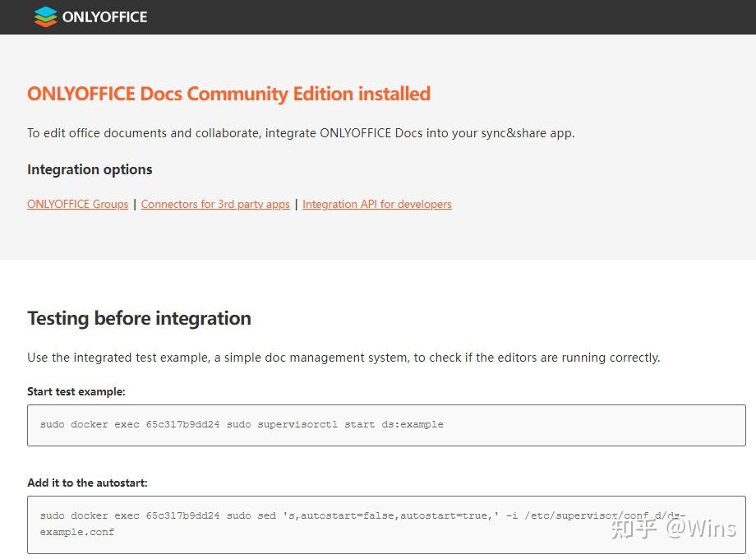Screen dimensions: 756x559
Task: Click the ONLYOFFICE layered logo icon
Action: [44, 16]
